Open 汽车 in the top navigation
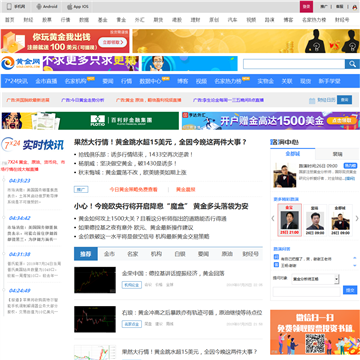 click(232, 20)
